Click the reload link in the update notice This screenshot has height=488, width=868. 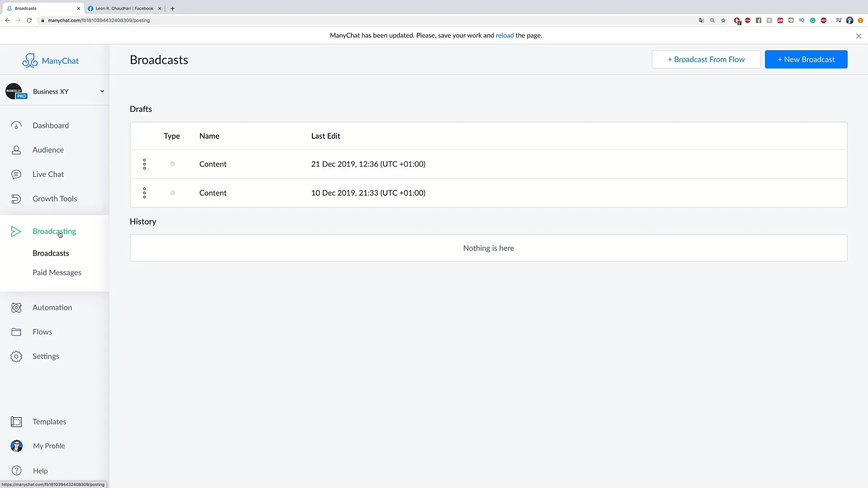(x=505, y=35)
